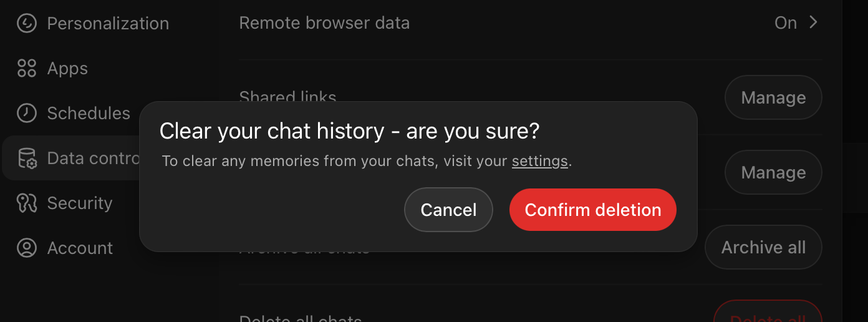Screen dimensions: 868x322
Task: Cancel the clear chat history dialog
Action: (x=448, y=210)
